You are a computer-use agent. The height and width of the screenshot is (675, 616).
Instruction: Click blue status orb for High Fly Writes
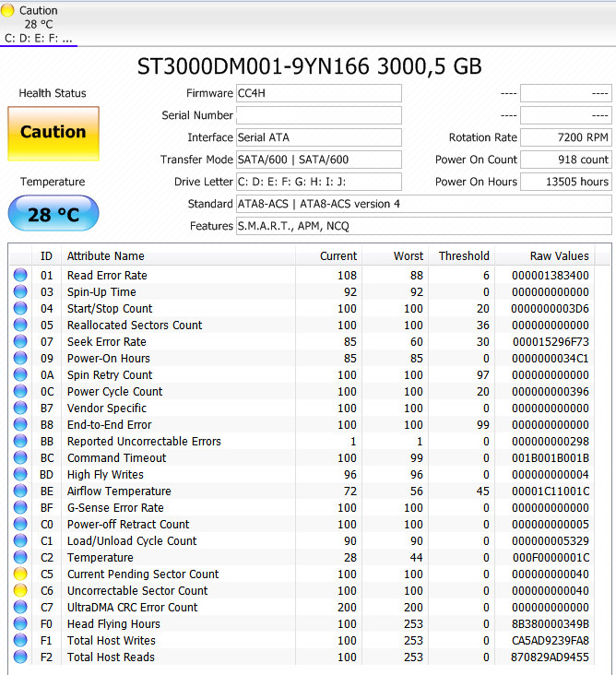(20, 474)
